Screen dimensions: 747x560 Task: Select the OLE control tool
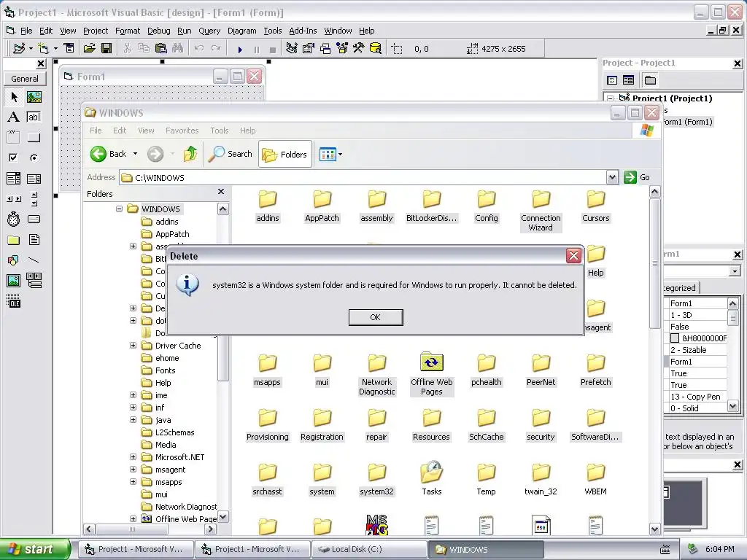click(x=14, y=301)
